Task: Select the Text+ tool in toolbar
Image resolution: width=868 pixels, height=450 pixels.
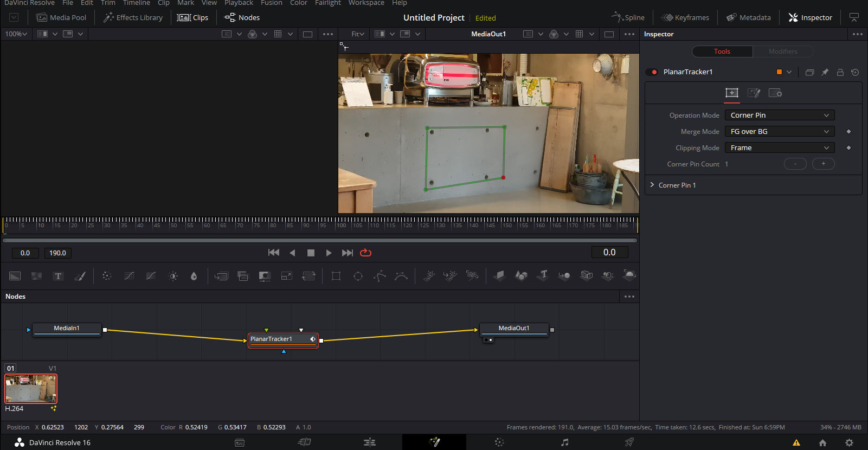Action: tap(58, 276)
